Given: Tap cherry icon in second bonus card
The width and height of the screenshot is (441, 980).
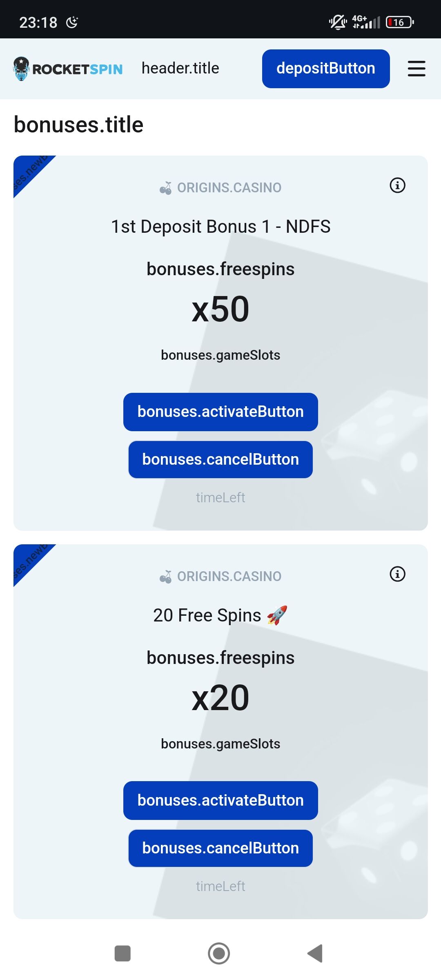Looking at the screenshot, I should click(166, 577).
